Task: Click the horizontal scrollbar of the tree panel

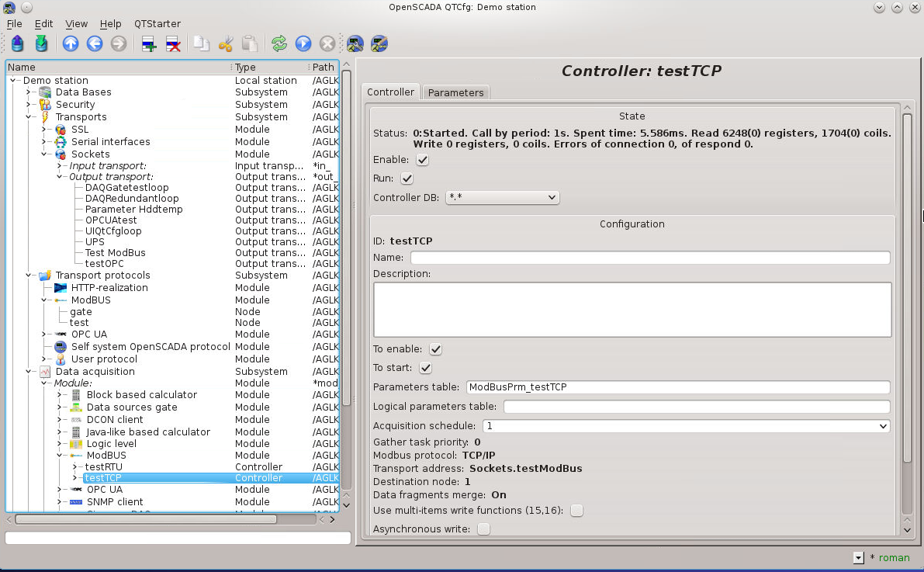Action: coord(145,519)
